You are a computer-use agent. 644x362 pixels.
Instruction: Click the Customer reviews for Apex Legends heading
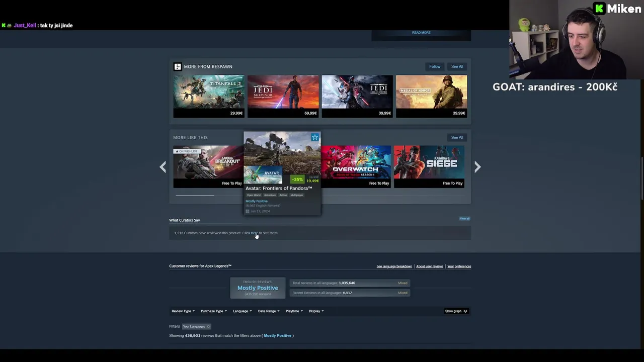(200, 266)
